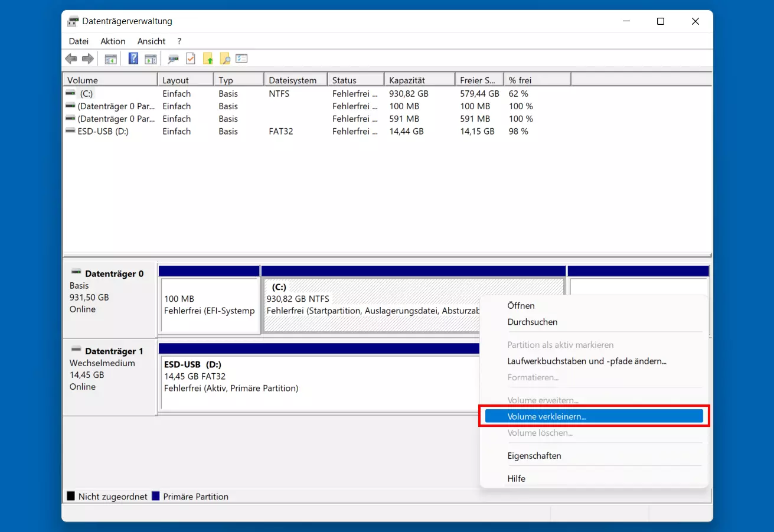Screen dimensions: 774x532
Task: Click the drive icon next to (C:) in the list
Action: tap(71, 93)
